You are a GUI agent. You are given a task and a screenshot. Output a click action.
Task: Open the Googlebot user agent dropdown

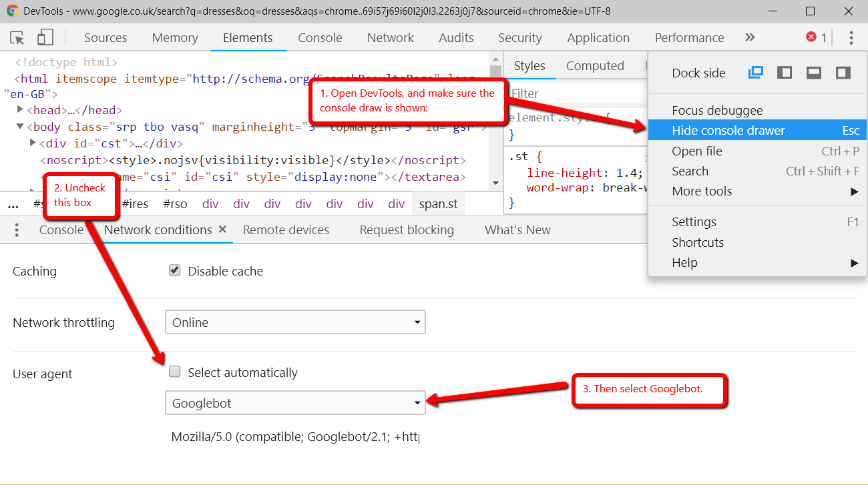(295, 403)
